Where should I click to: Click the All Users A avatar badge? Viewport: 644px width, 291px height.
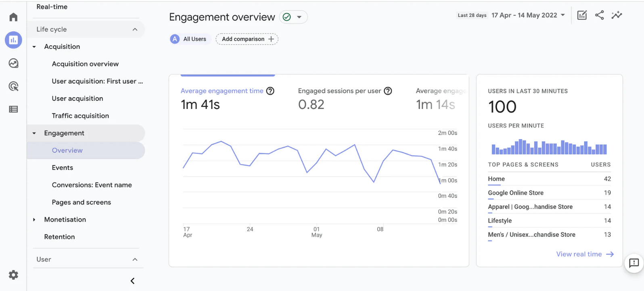175,39
